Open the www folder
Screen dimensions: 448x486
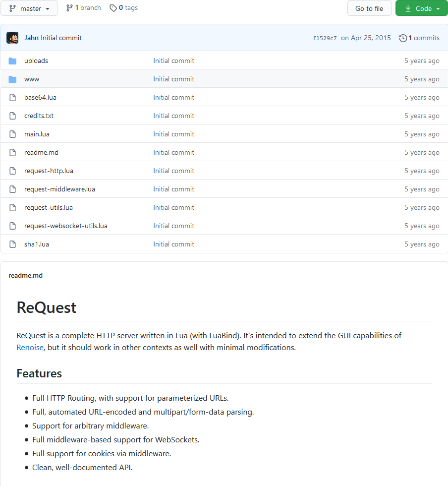[32, 79]
